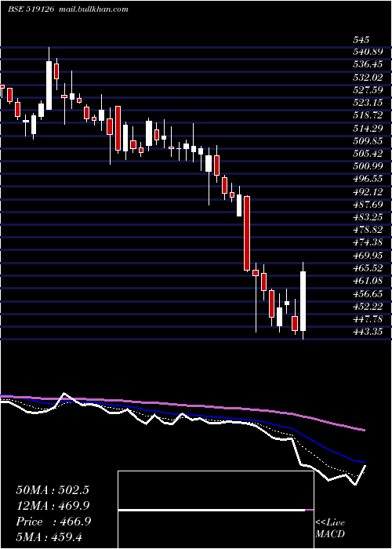Click the 50MA : 502.5 readout

pyautogui.click(x=53, y=490)
